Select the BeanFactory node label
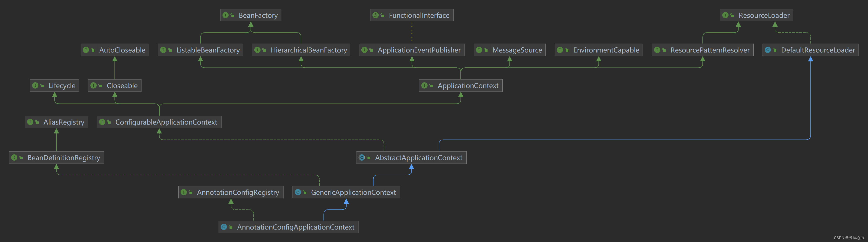Screen dimensions: 868x242 (x=258, y=15)
